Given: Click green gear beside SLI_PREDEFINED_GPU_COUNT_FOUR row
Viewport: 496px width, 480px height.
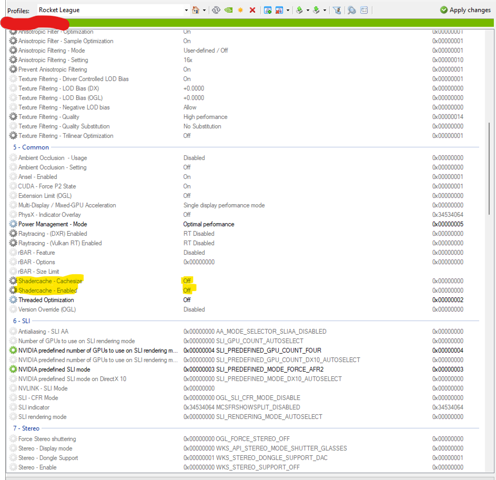Looking at the screenshot, I should [x=13, y=350].
